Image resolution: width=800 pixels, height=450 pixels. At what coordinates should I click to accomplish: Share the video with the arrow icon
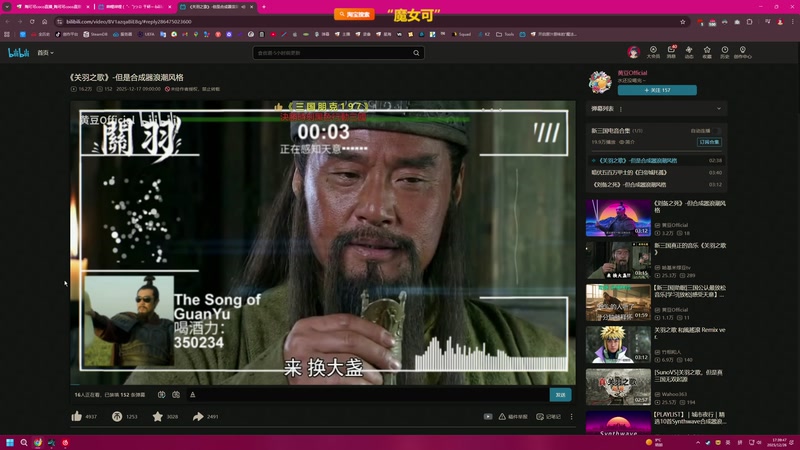198,416
